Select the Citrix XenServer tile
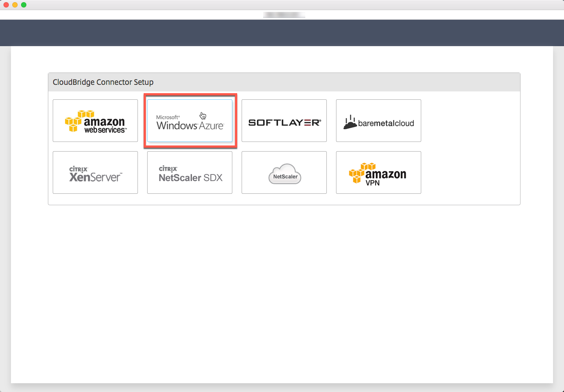 (x=95, y=172)
